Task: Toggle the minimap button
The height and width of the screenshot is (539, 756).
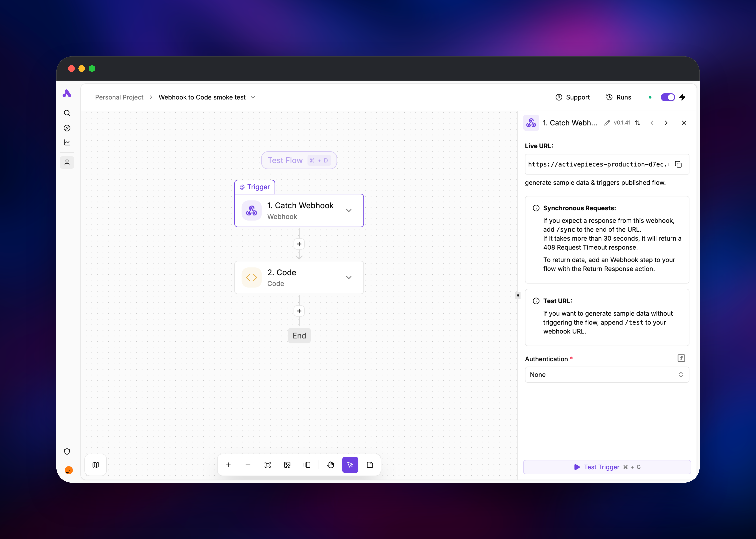Action: [96, 465]
